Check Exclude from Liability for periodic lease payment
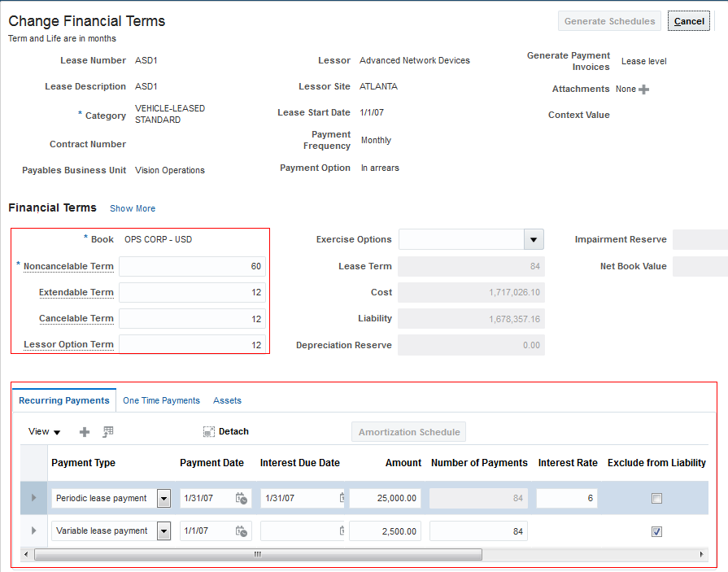 pos(656,499)
